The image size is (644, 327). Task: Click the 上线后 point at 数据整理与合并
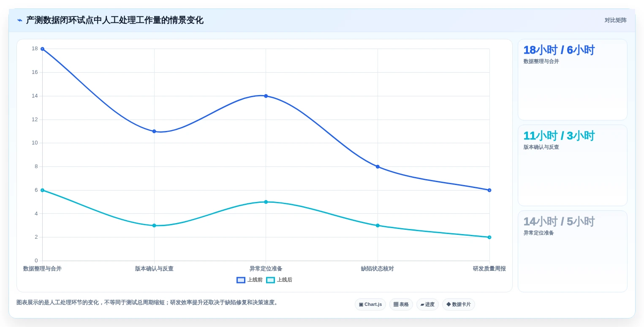point(42,190)
